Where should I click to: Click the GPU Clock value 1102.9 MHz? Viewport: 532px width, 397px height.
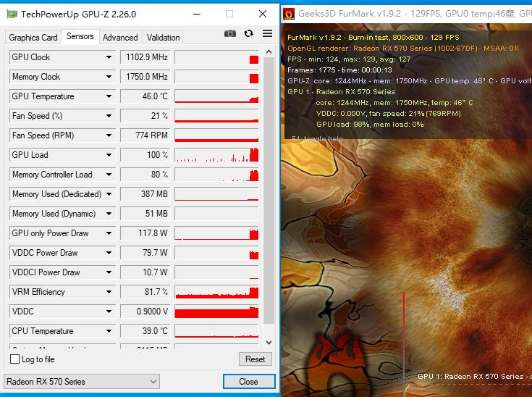[145, 57]
